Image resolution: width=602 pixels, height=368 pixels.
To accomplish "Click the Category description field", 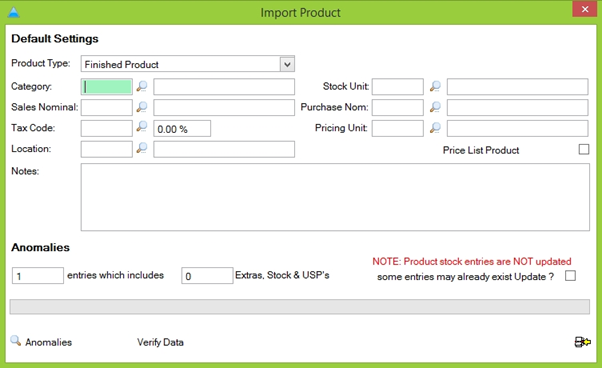I will [x=224, y=87].
